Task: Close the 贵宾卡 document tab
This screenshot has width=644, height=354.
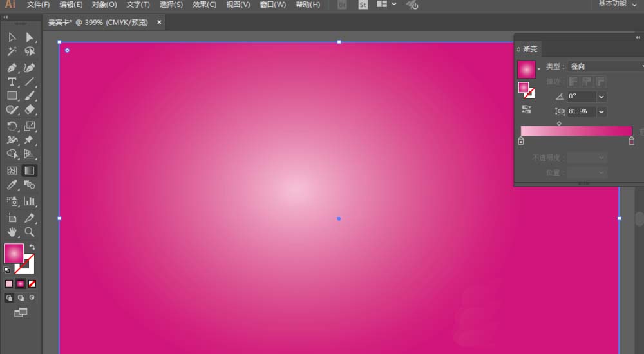Action: pyautogui.click(x=159, y=22)
